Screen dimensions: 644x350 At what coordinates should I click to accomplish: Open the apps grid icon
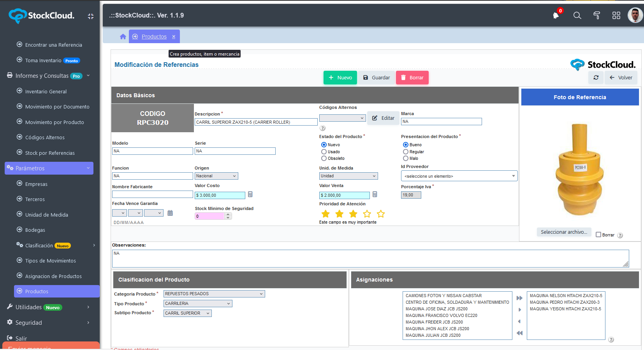(616, 16)
